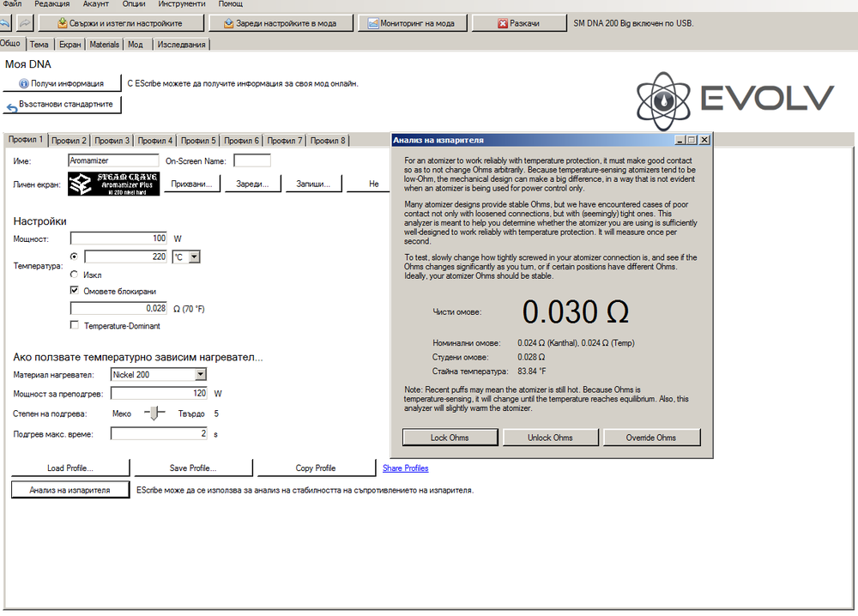The width and height of the screenshot is (858, 616).
Task: Open the °C temperature unit dropdown
Action: tap(194, 257)
